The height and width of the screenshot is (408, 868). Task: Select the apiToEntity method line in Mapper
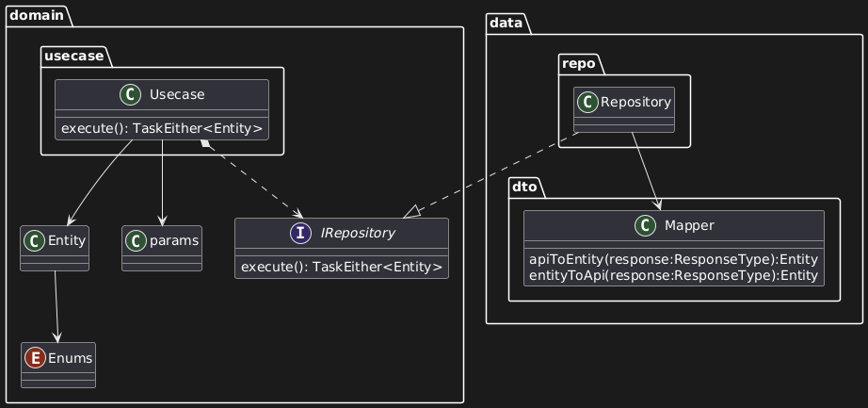pos(674,259)
